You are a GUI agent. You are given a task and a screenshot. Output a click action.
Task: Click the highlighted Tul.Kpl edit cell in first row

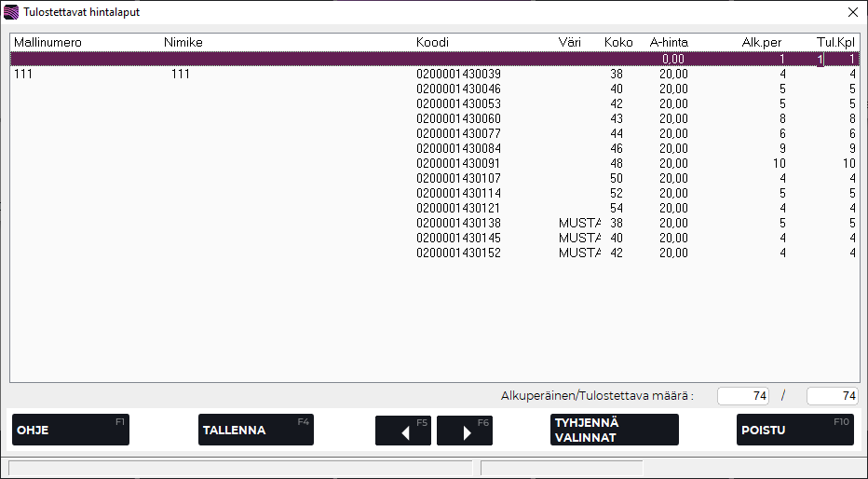coord(820,59)
